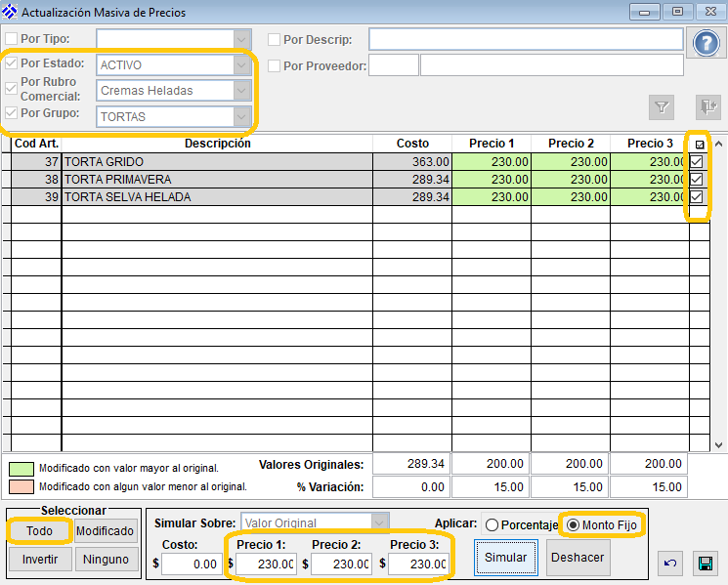This screenshot has height=585, width=728.
Task: Click the Deshacer button
Action: click(578, 558)
